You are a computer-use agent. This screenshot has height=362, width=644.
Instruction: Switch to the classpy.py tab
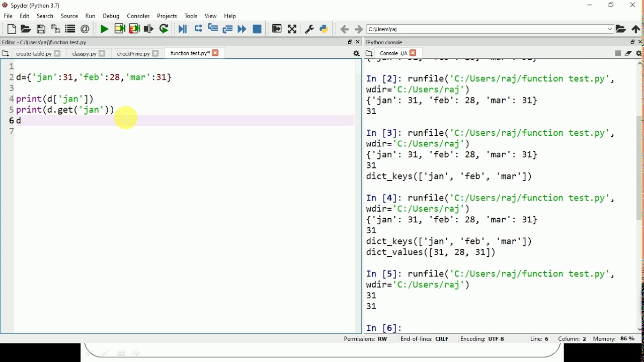tap(84, 54)
